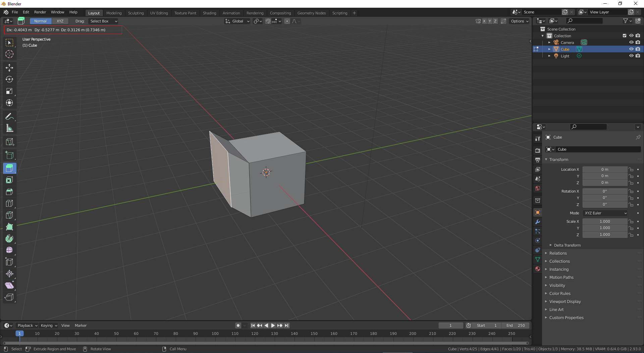Switch to the Shading workspace tab
This screenshot has width=644, height=353.
209,13
